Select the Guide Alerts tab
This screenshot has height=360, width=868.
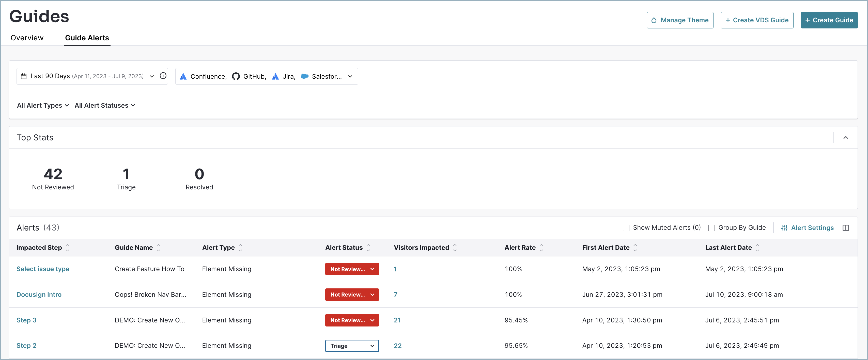click(x=87, y=38)
